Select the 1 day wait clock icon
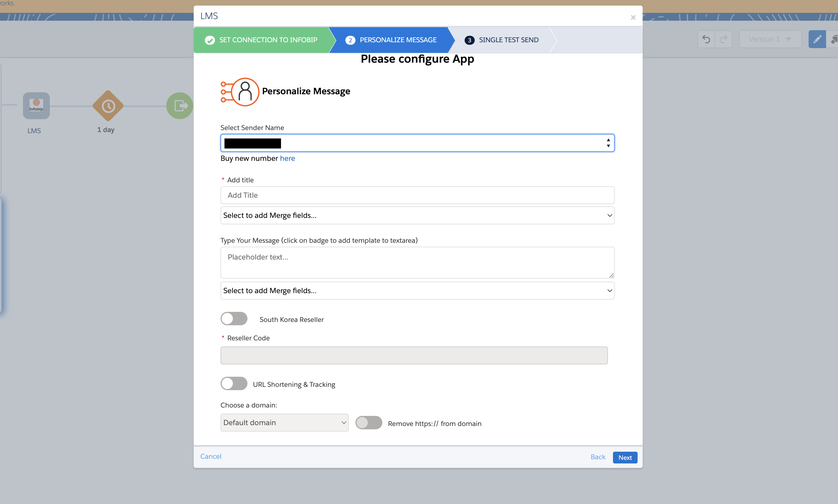This screenshot has height=504, width=838. coord(107,106)
